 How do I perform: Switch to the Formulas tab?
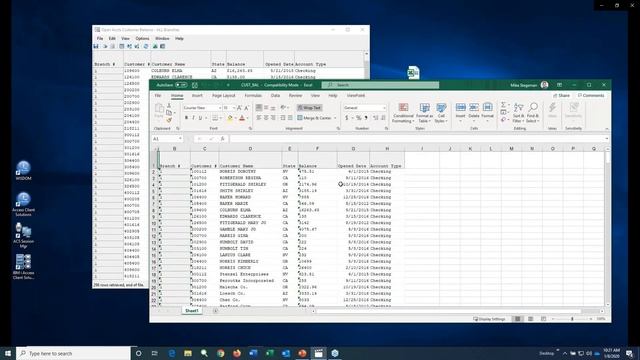[x=253, y=96]
